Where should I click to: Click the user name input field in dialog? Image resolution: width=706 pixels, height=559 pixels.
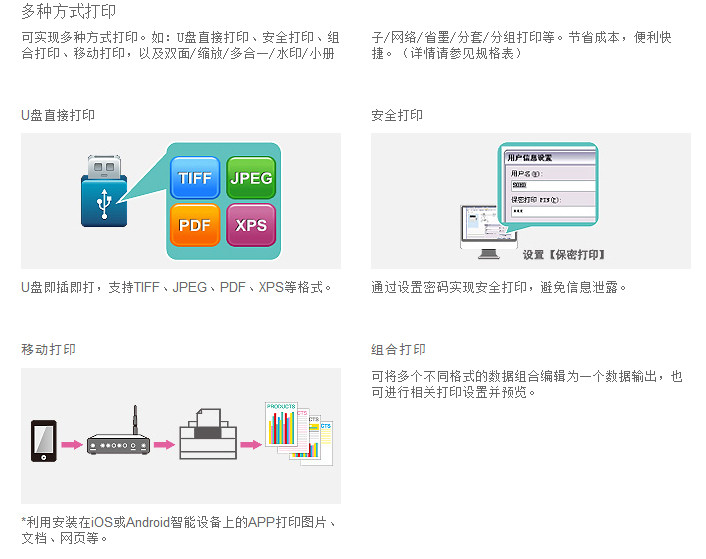point(553,185)
